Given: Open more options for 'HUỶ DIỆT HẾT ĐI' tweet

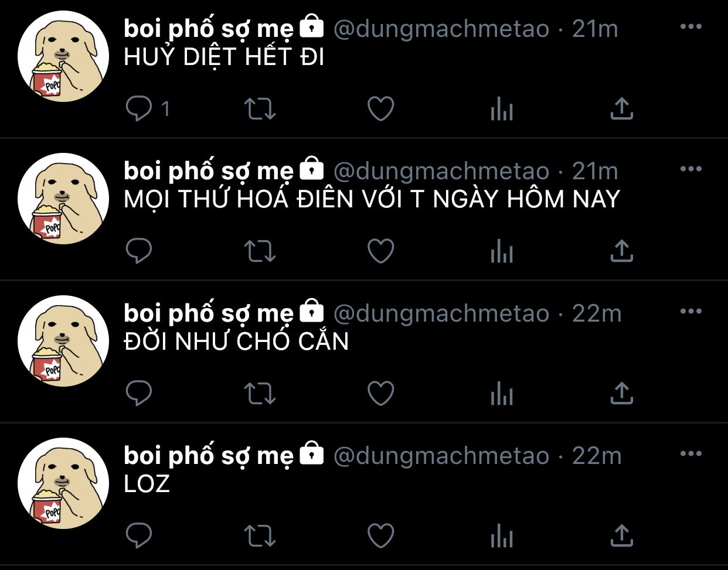Looking at the screenshot, I should (x=691, y=27).
